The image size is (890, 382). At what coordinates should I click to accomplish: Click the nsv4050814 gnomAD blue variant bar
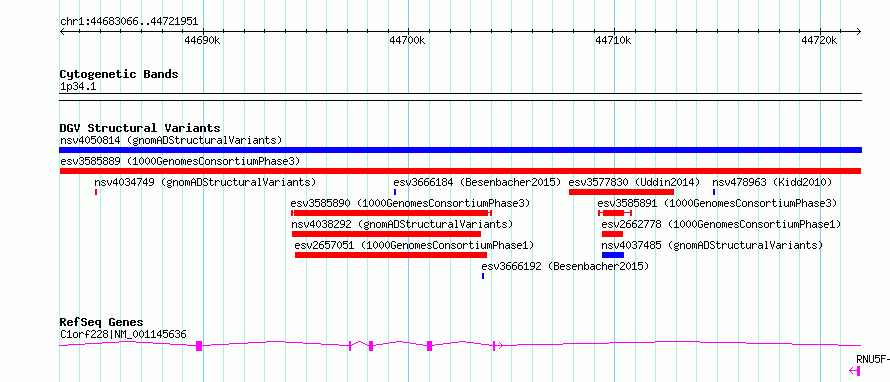tap(460, 150)
